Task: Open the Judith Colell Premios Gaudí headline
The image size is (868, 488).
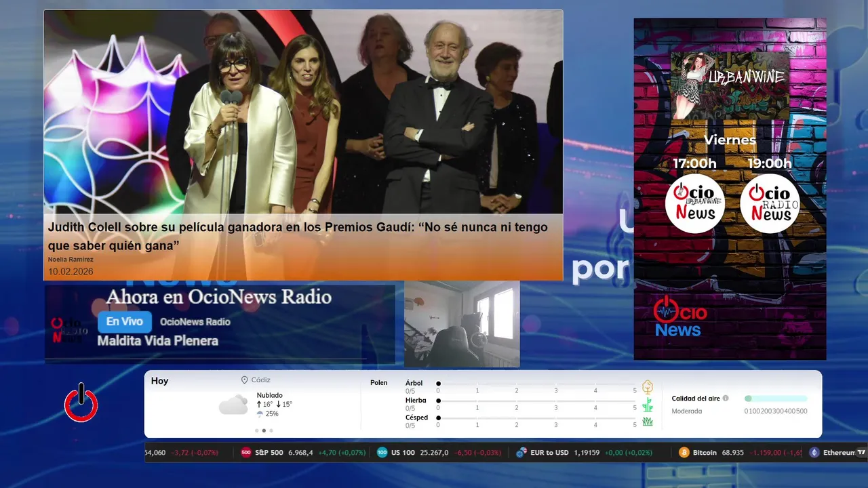Action: [298, 236]
